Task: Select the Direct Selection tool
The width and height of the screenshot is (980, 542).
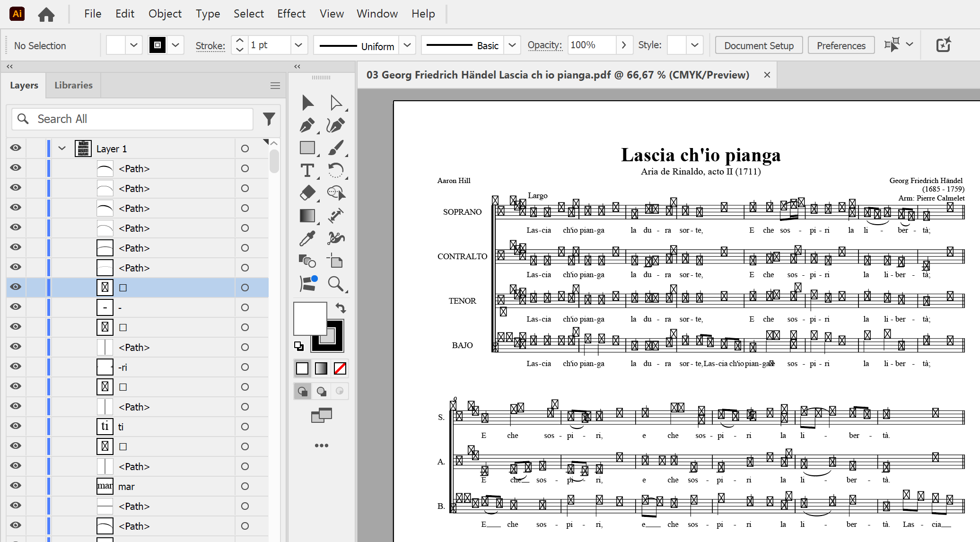Action: pyautogui.click(x=336, y=103)
